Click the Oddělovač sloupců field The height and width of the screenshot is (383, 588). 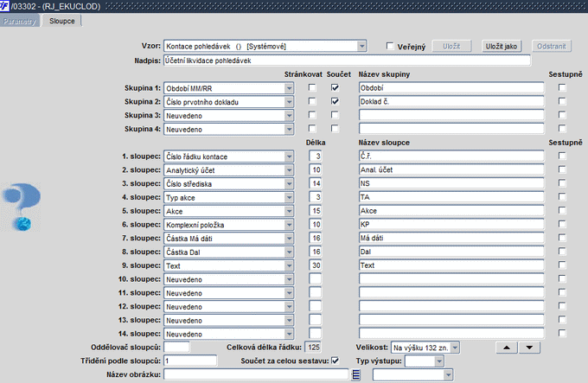click(176, 347)
